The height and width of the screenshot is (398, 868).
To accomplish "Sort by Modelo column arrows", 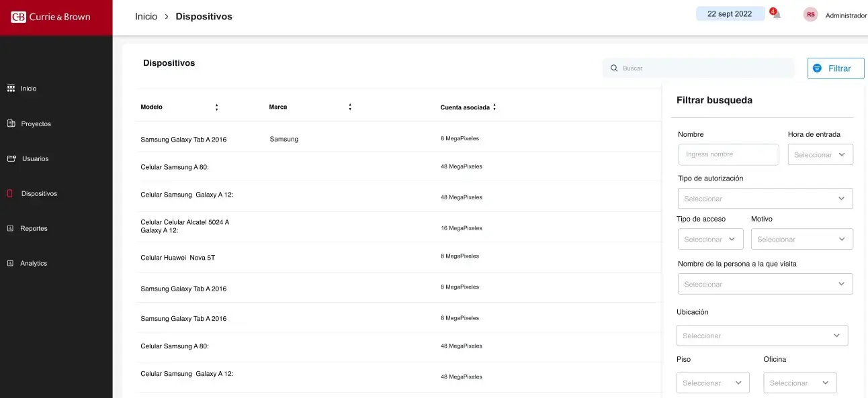I will pyautogui.click(x=216, y=107).
